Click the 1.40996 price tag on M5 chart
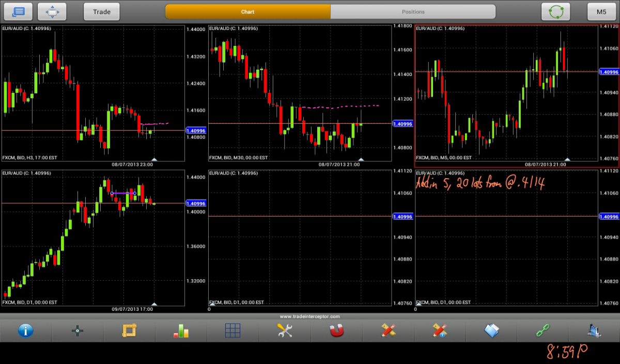Viewport: 620px width, 364px height. [x=609, y=72]
